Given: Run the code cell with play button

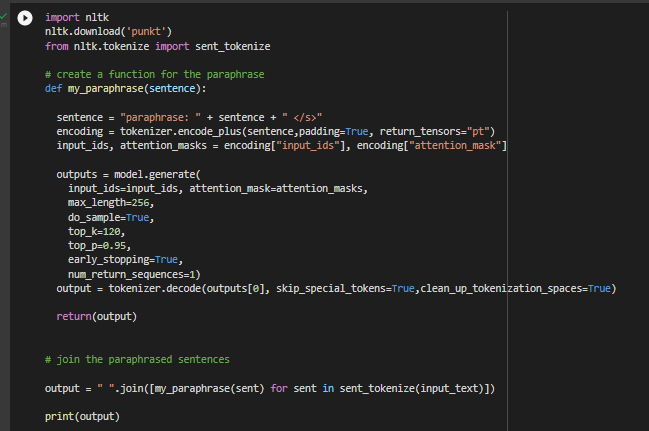Looking at the screenshot, I should [24, 19].
